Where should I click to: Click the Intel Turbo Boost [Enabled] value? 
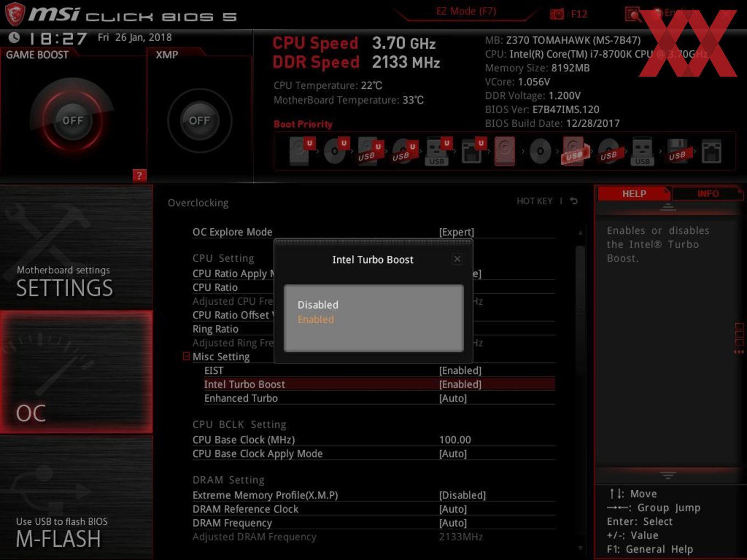(460, 385)
